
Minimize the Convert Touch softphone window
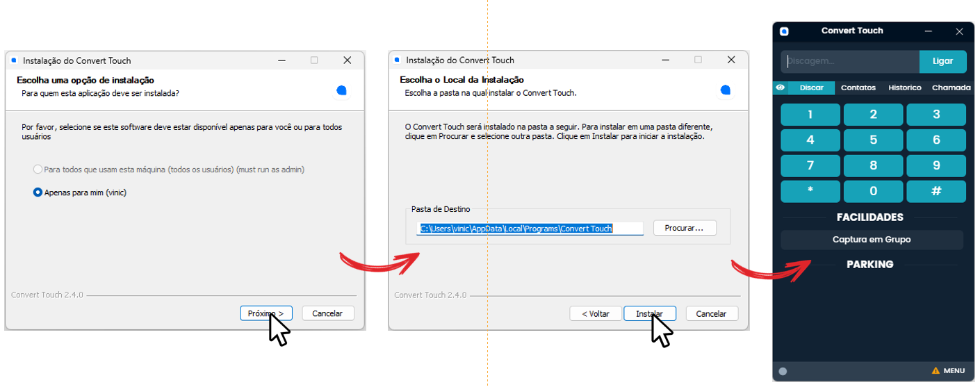929,31
